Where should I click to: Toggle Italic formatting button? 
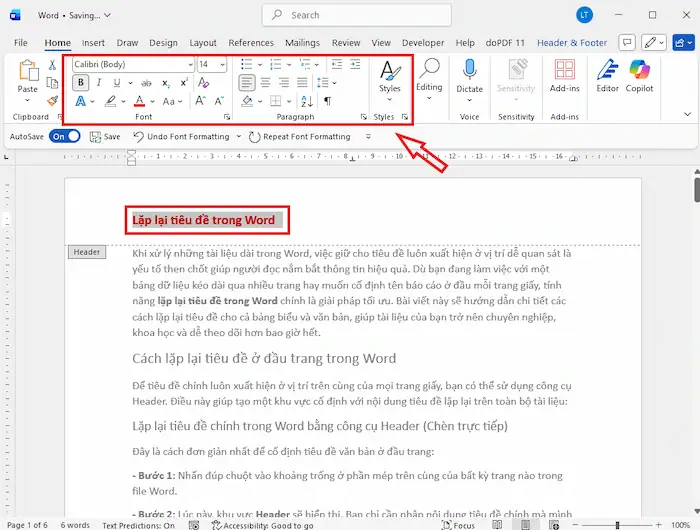pos(98,83)
